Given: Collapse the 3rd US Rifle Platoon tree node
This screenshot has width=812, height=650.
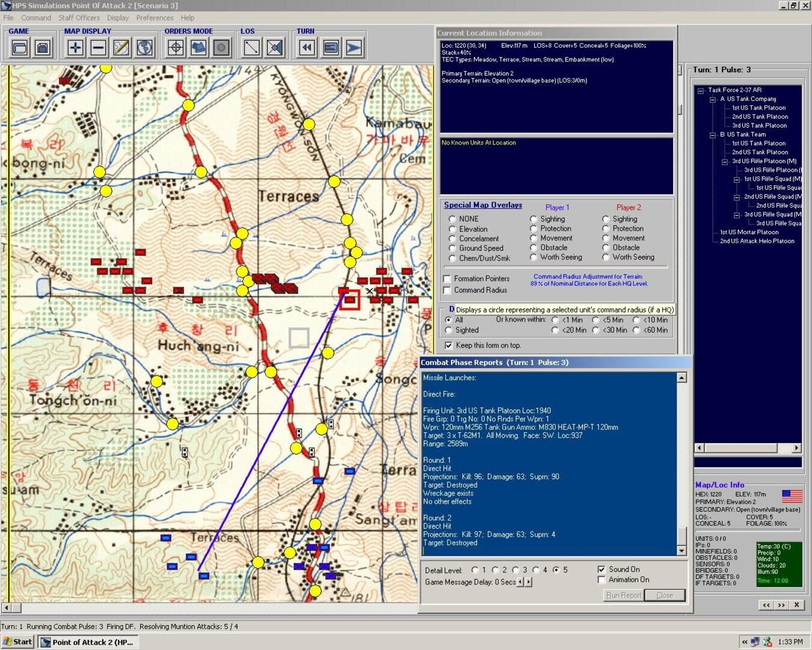Looking at the screenshot, I should tap(726, 161).
